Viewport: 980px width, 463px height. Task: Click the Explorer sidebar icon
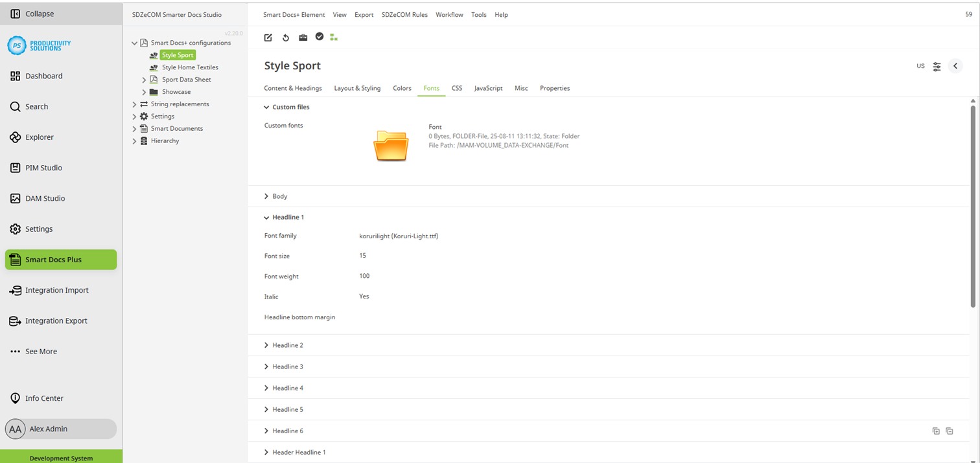16,137
